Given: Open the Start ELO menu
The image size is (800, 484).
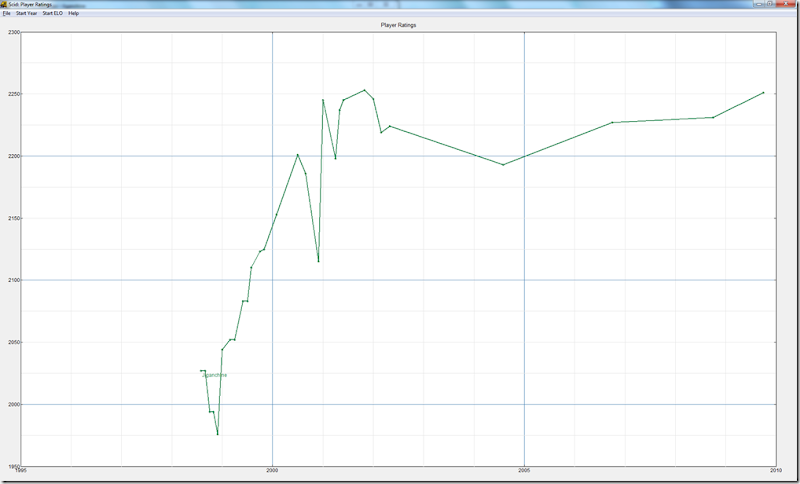Looking at the screenshot, I should pos(53,13).
